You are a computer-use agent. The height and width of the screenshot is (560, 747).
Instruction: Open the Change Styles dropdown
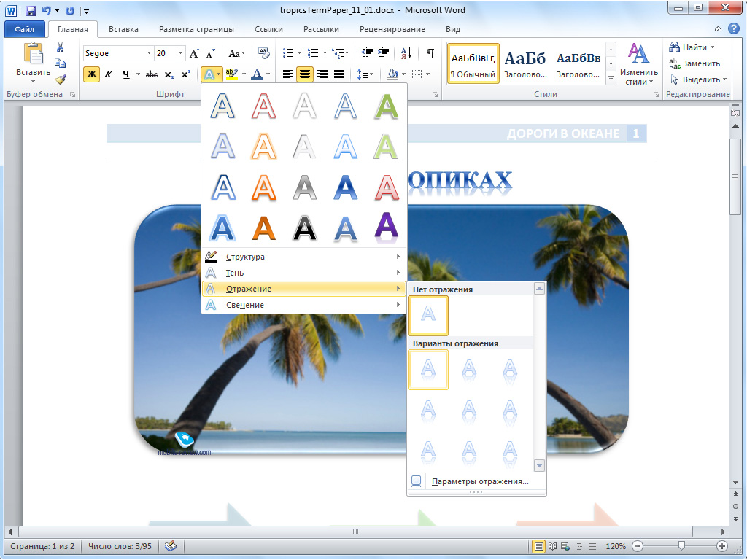(x=638, y=65)
